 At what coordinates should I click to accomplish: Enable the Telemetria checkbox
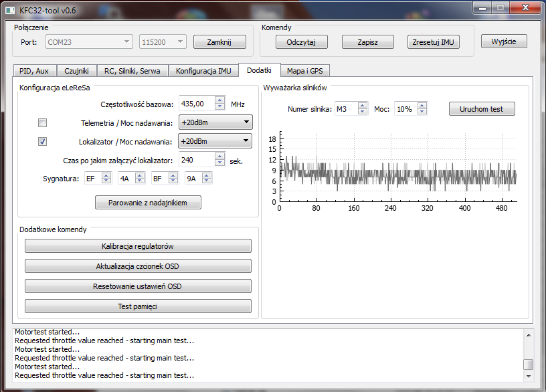click(43, 123)
